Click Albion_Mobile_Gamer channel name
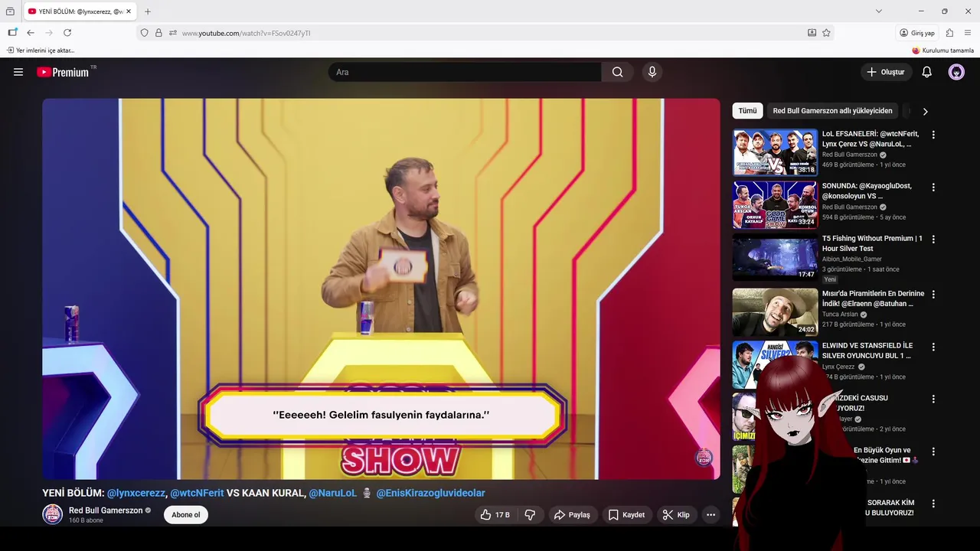The height and width of the screenshot is (551, 980). 852,259
